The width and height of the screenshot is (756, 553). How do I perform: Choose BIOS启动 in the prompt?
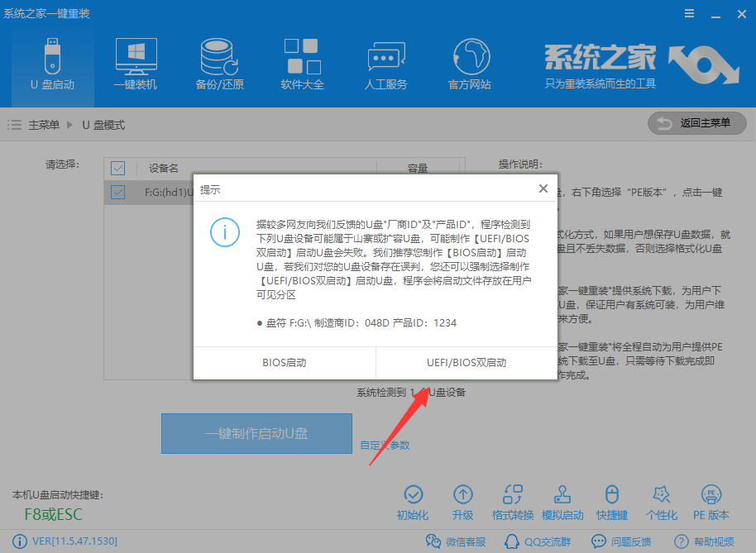284,364
